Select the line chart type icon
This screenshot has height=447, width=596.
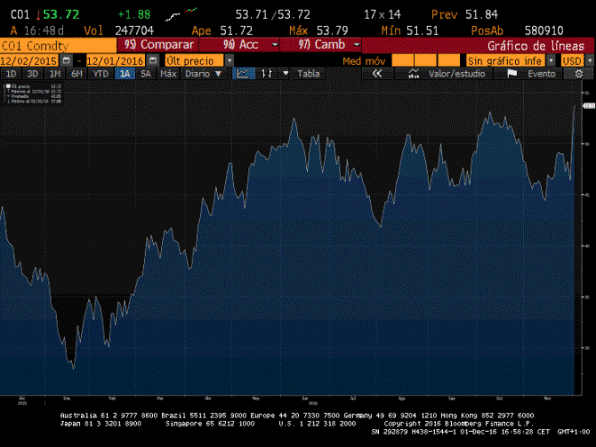[x=244, y=73]
